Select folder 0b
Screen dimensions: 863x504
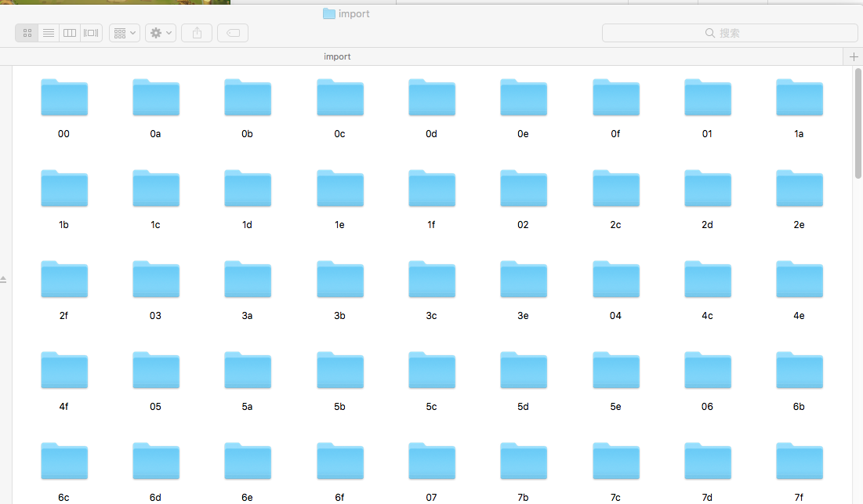(x=248, y=97)
